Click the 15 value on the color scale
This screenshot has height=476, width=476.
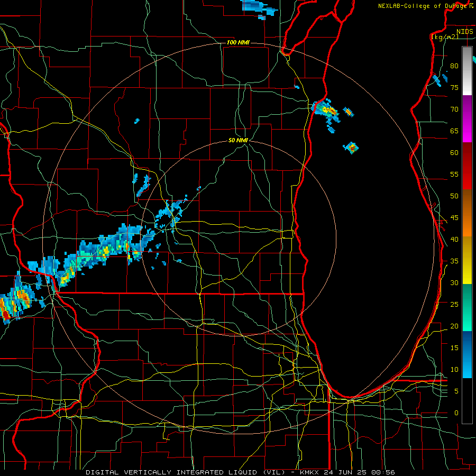click(x=454, y=348)
